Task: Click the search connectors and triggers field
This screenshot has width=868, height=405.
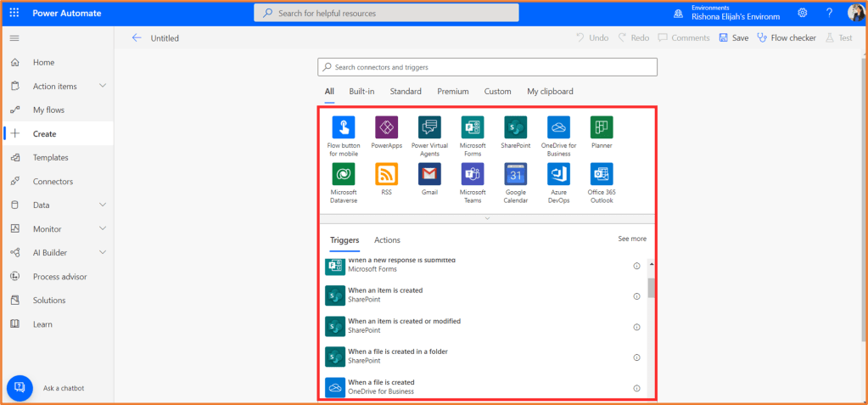Action: pyautogui.click(x=487, y=67)
